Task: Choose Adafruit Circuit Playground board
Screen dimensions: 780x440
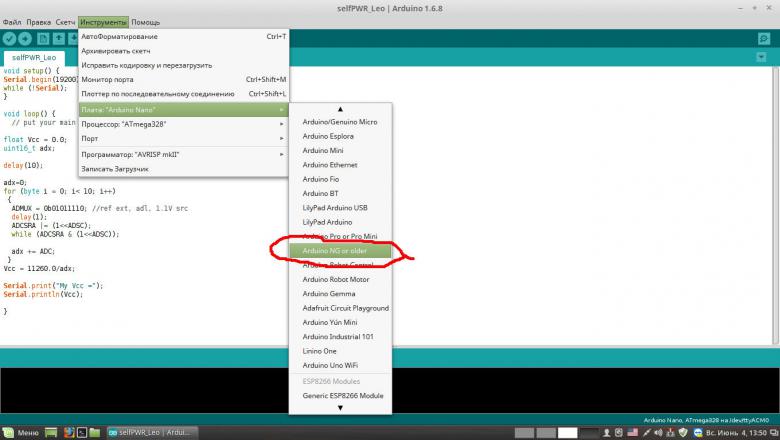Action: 340,309
